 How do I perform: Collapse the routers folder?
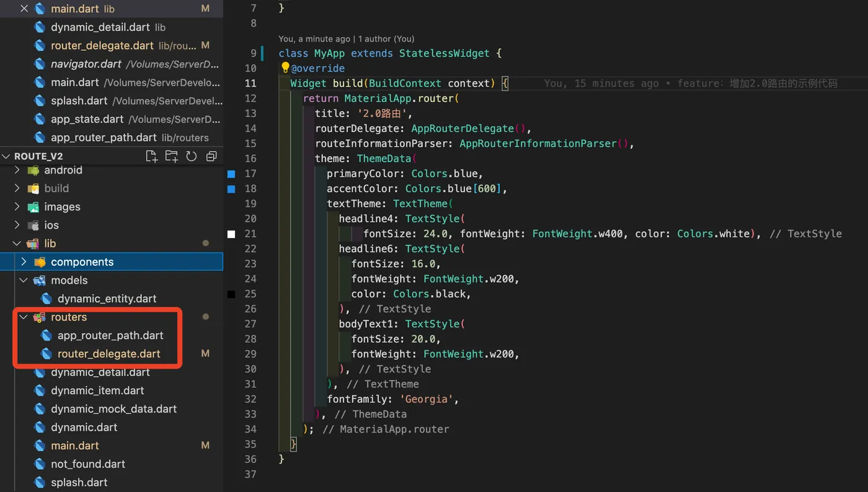tap(24, 317)
